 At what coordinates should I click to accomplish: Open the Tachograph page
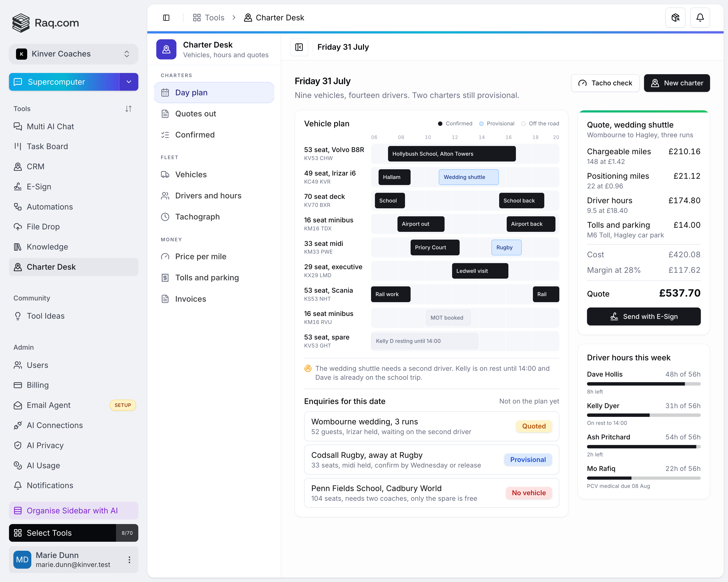coord(214,217)
